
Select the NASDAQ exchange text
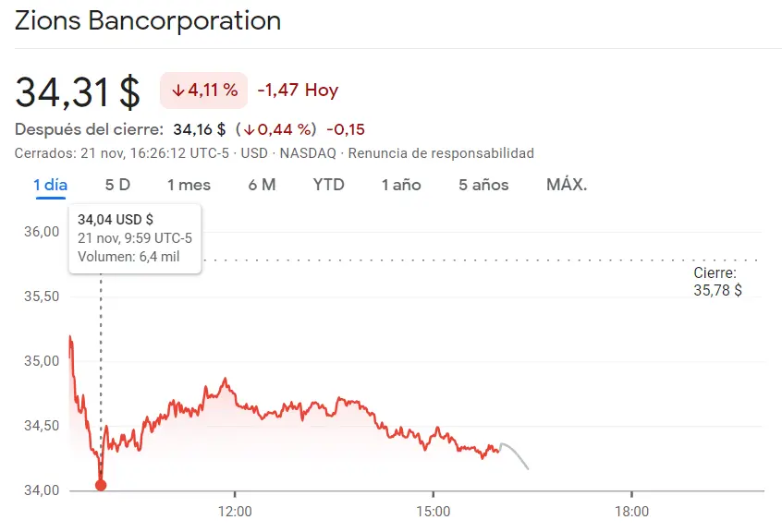pyautogui.click(x=303, y=153)
